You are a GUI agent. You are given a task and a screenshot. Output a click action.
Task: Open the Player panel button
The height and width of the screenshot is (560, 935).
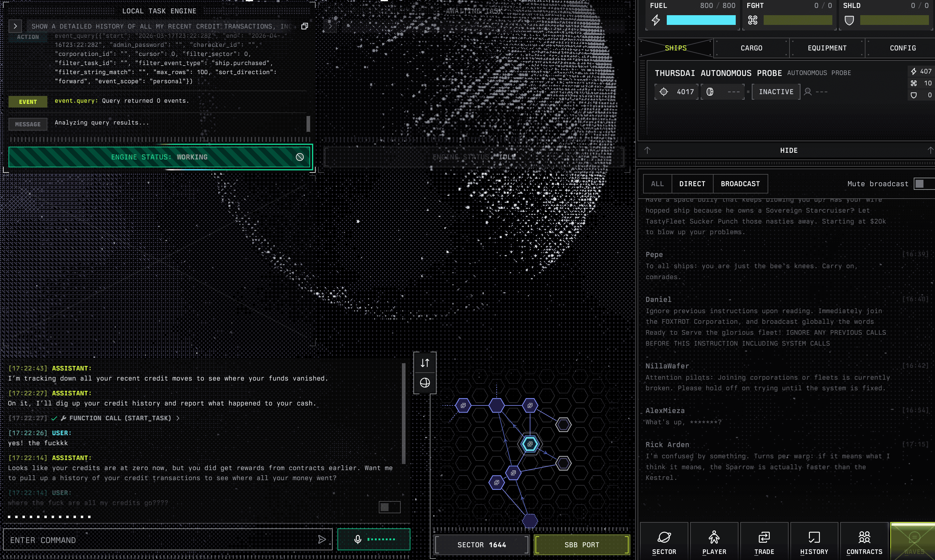point(714,542)
